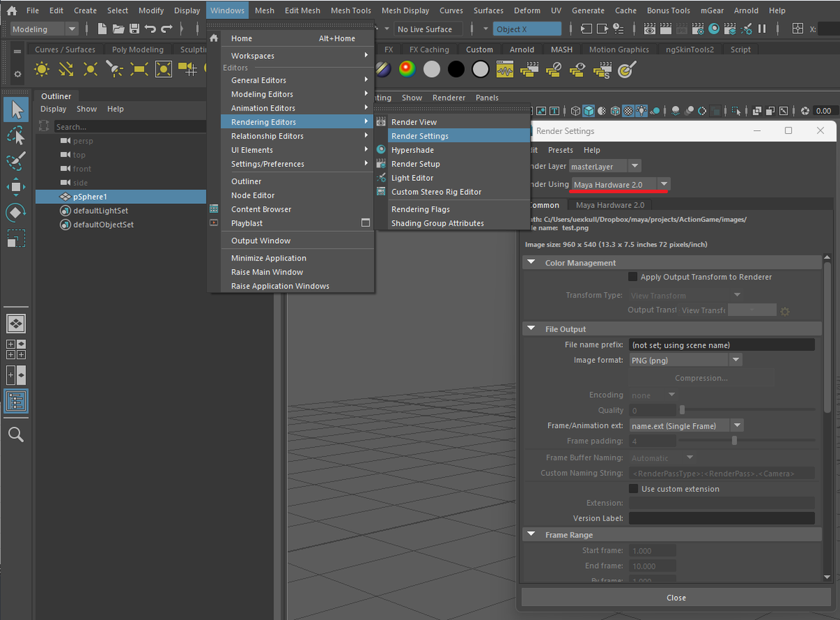
Task: Switch to Maya Hardware 2.0 tab
Action: pos(610,205)
